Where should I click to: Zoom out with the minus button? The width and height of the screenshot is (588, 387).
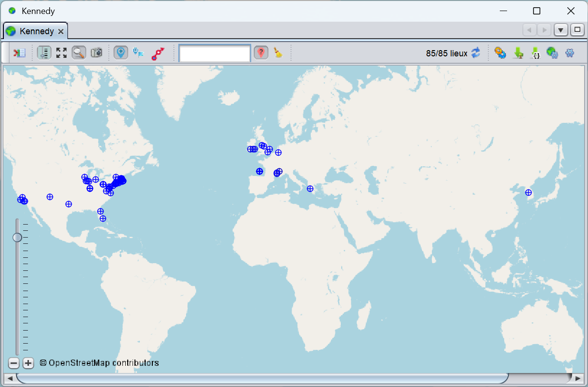[x=14, y=363]
